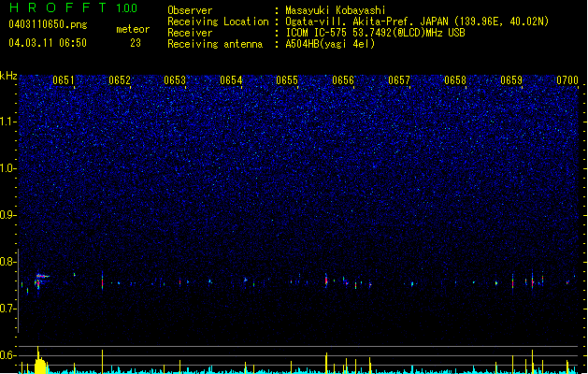The height and width of the screenshot is (374, 588).
Task: Click the 0656 time marker
Action: click(x=343, y=80)
